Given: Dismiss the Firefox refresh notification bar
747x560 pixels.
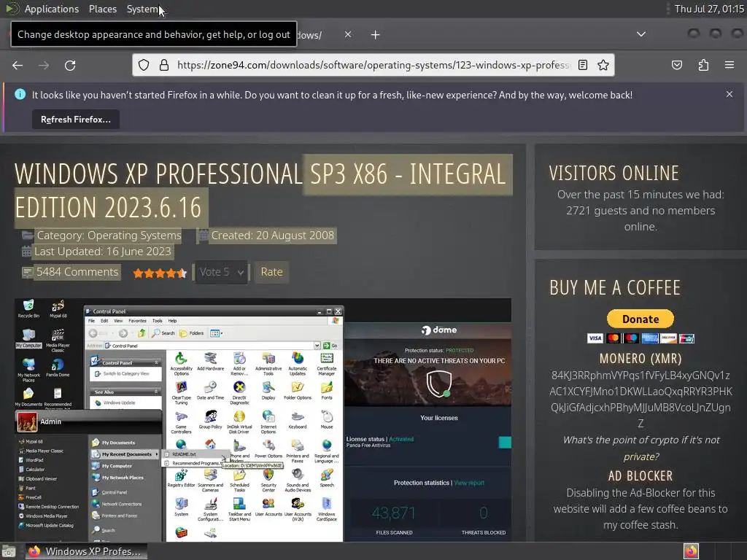Looking at the screenshot, I should [729, 94].
